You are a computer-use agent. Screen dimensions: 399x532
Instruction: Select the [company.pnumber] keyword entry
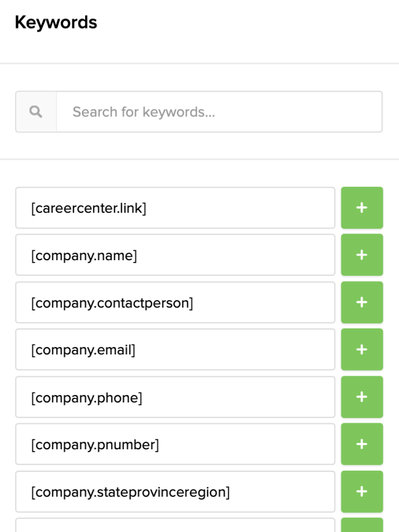click(x=173, y=444)
